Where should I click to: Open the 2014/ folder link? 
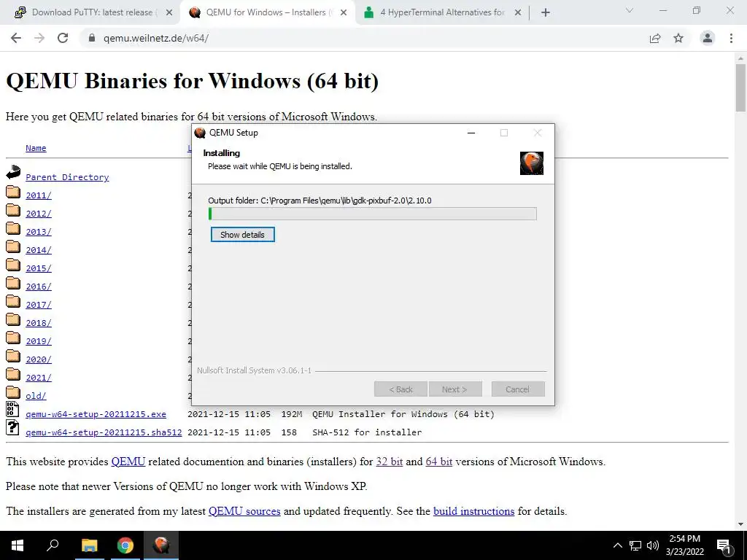tap(39, 250)
